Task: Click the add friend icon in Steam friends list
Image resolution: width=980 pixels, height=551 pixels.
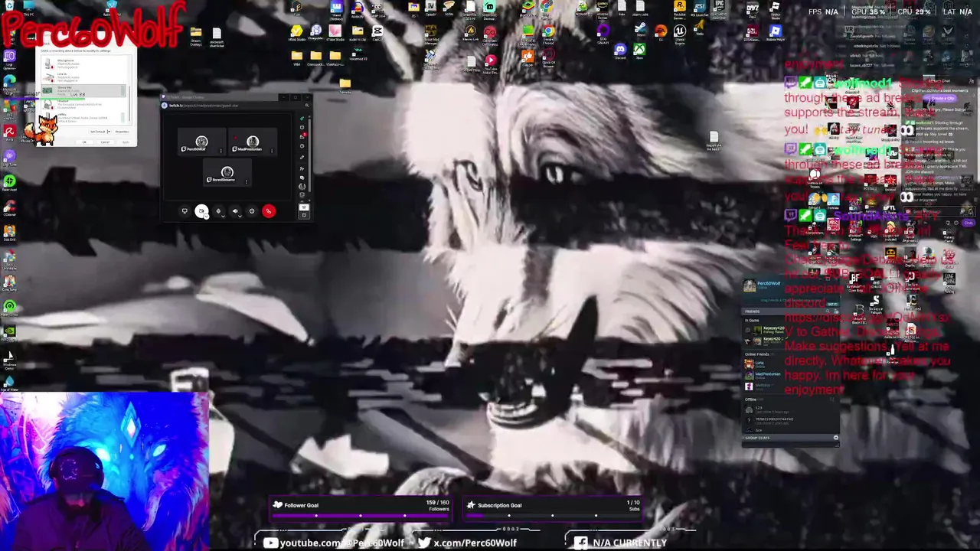Action: (x=836, y=311)
